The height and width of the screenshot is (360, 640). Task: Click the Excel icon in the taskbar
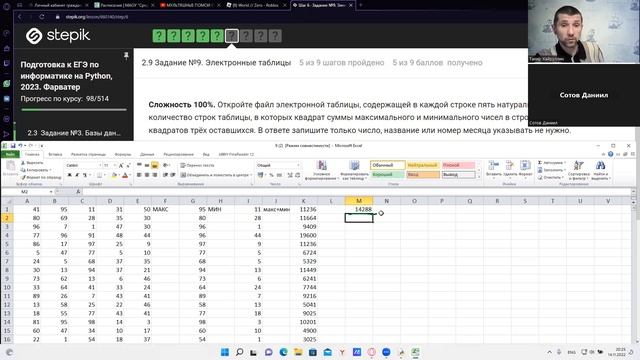tap(416, 352)
